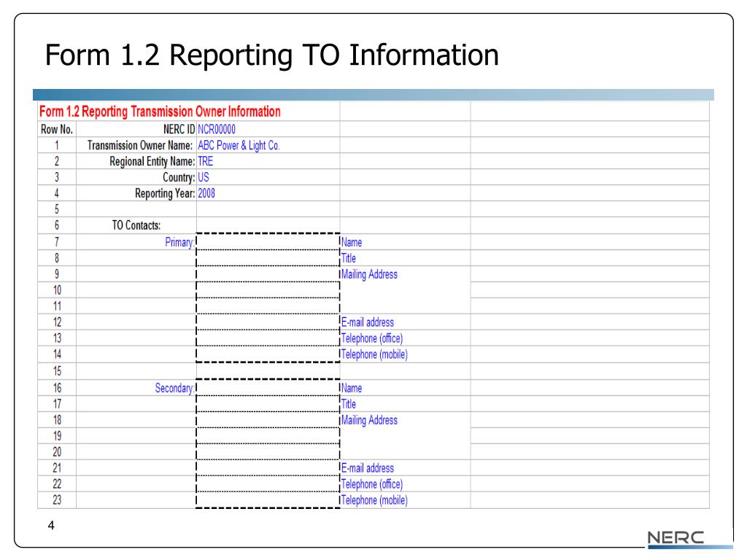Click the Secondary contact Title input box
This screenshot has height=560, width=747.
pos(268,403)
